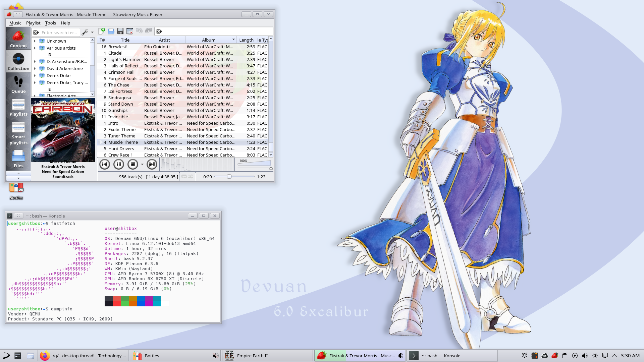644x362 pixels.
Task: Open the Playlists sidebar tab
Action: 18,107
